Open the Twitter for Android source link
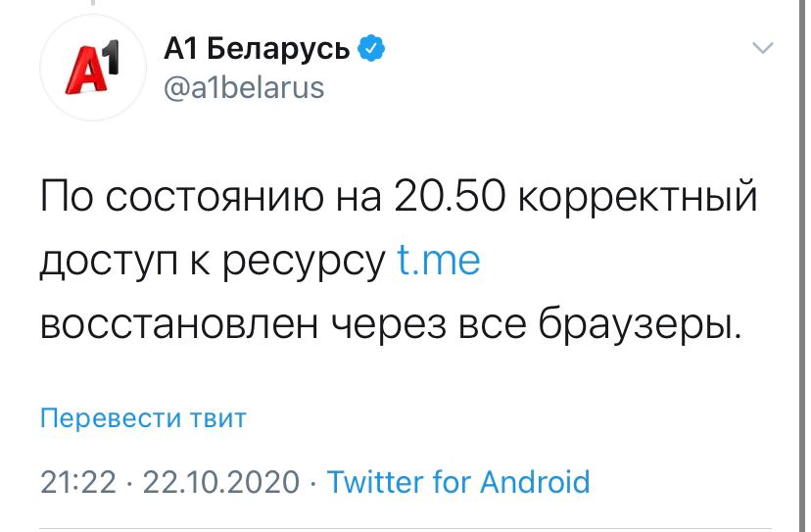The image size is (811, 532). 457,482
